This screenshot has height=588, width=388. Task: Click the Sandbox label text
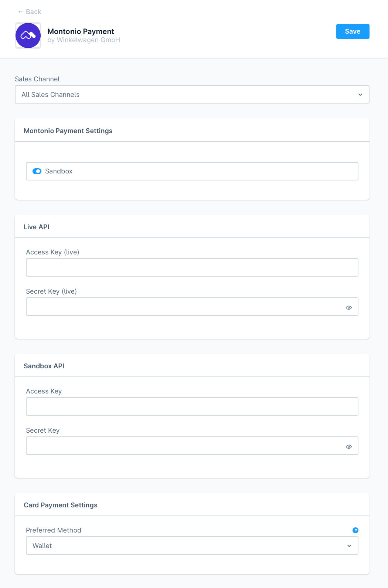pyautogui.click(x=59, y=171)
